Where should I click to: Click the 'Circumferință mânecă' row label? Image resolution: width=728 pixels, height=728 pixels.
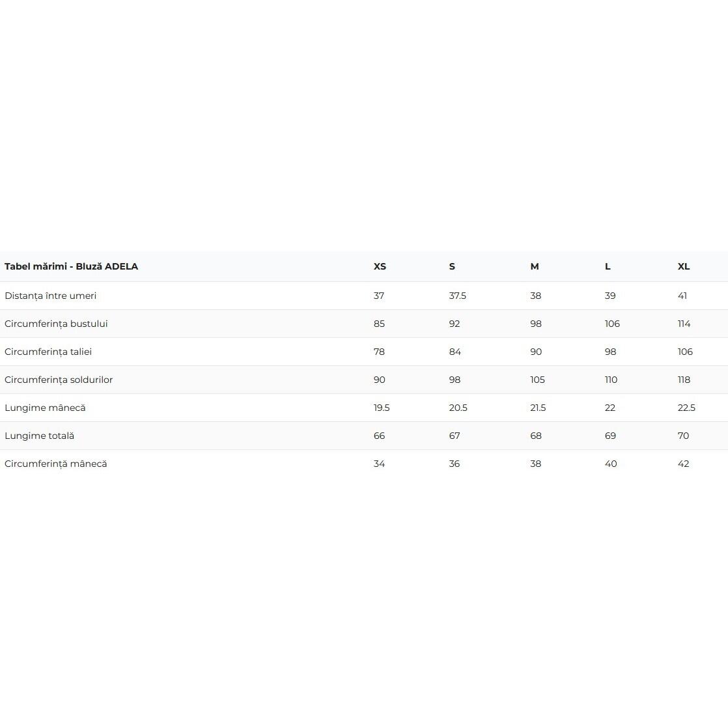click(56, 464)
